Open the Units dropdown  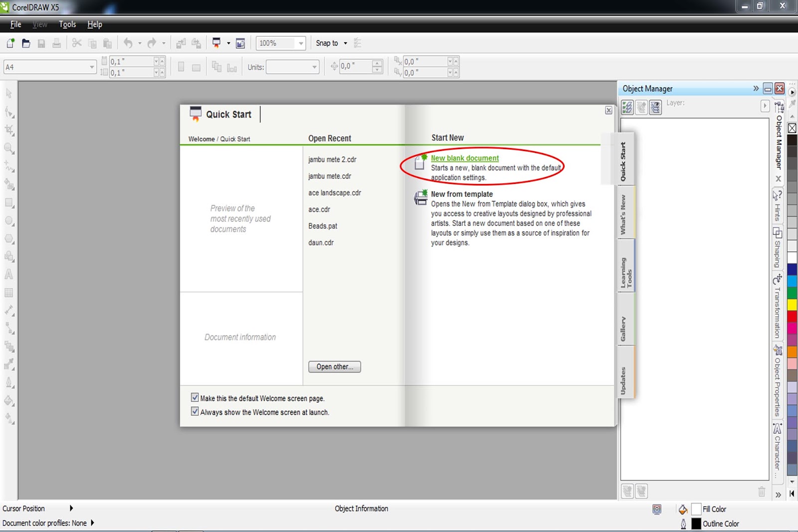[x=314, y=67]
